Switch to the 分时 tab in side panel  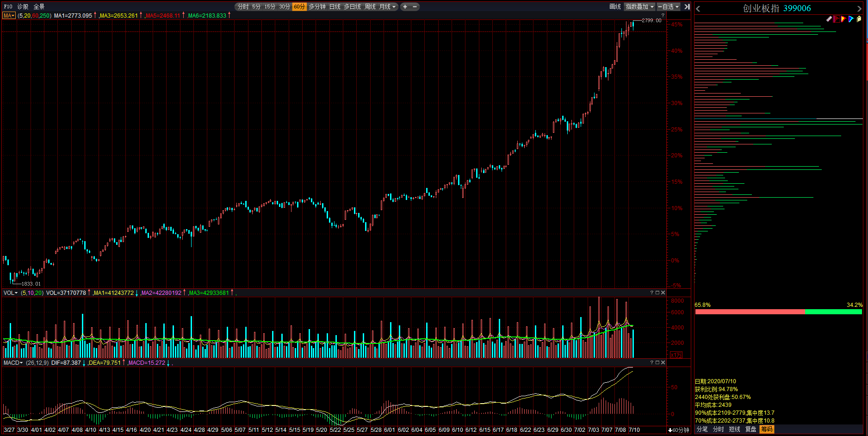(719, 429)
